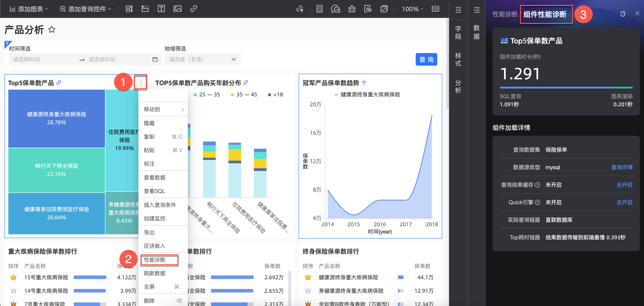Select 刷新数据 in the context menu

[163, 273]
